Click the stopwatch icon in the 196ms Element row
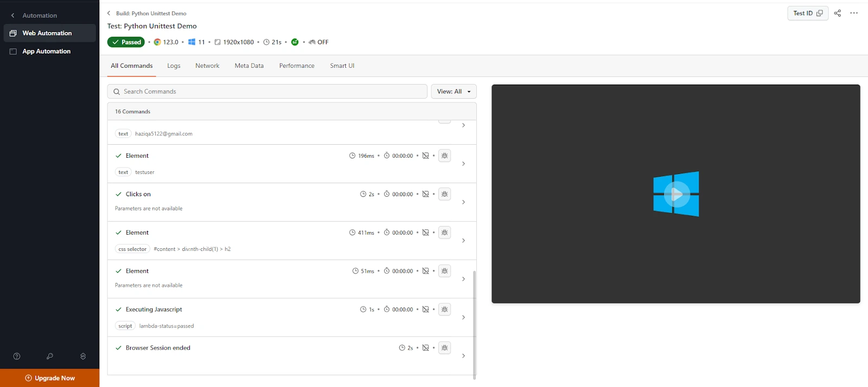The width and height of the screenshot is (868, 387). (x=387, y=156)
